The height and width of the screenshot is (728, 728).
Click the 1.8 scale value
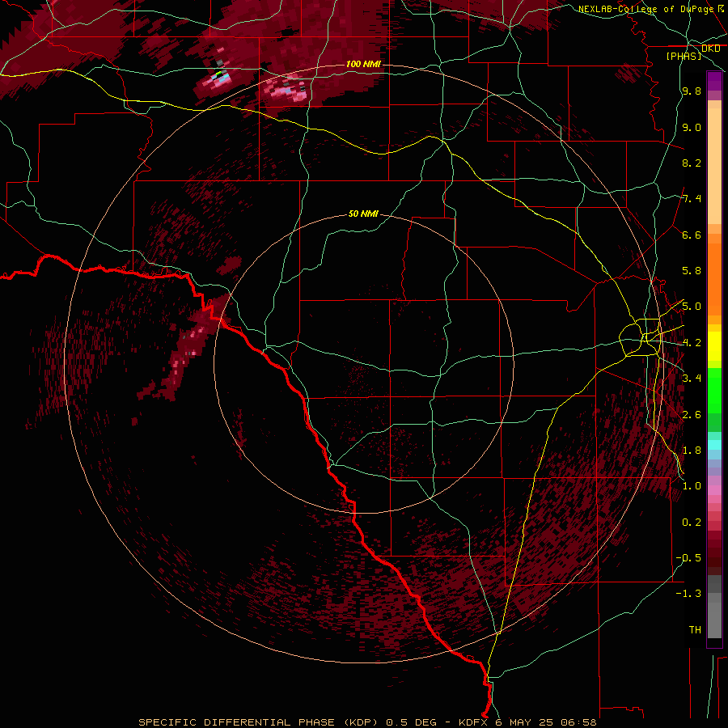[x=692, y=451]
